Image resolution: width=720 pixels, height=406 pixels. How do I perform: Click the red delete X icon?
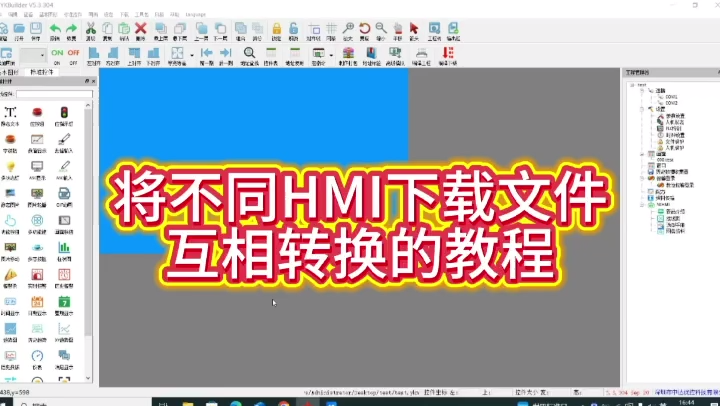[x=141, y=29]
